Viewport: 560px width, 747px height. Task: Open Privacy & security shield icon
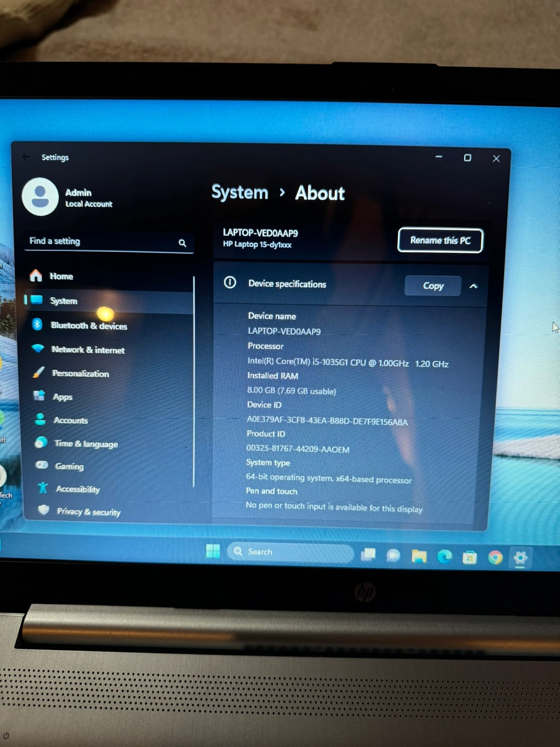coord(44,510)
